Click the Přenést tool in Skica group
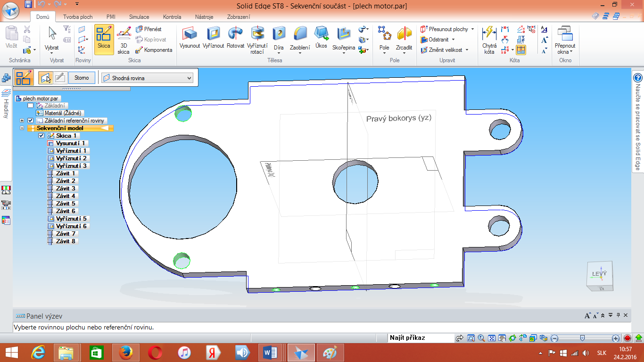This screenshot has height=362, width=644. pos(149,29)
